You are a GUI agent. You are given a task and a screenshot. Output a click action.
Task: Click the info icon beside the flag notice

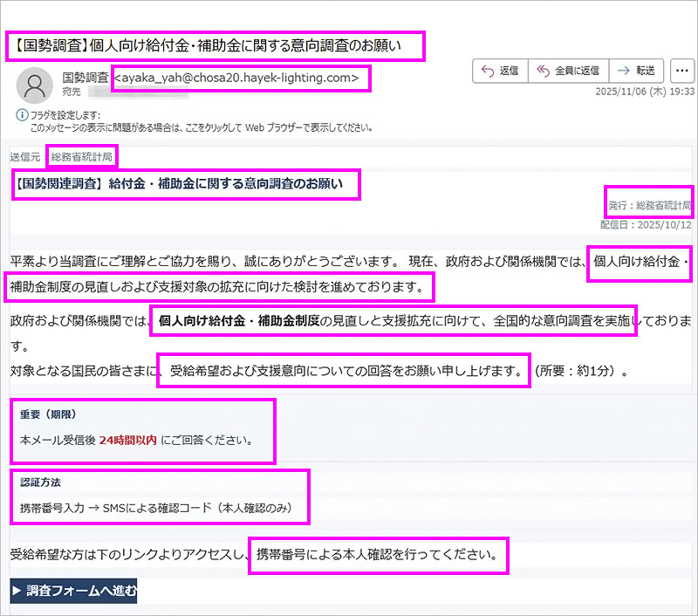20,115
